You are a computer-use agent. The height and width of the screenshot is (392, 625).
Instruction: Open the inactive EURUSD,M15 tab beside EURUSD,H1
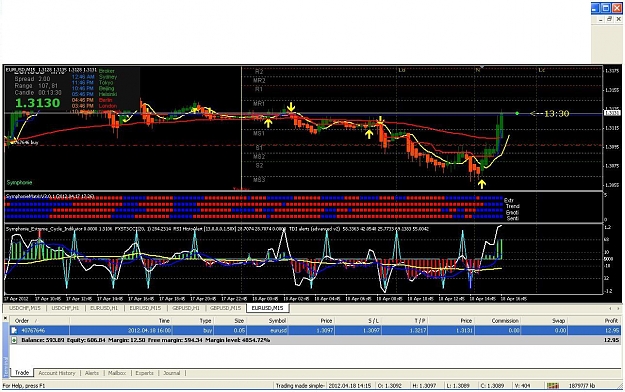(145, 308)
